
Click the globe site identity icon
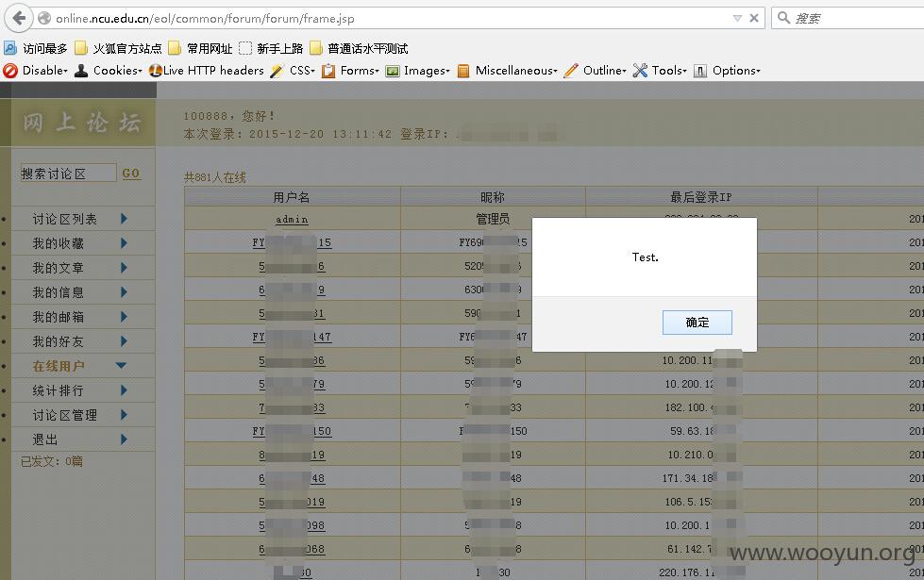[x=44, y=18]
